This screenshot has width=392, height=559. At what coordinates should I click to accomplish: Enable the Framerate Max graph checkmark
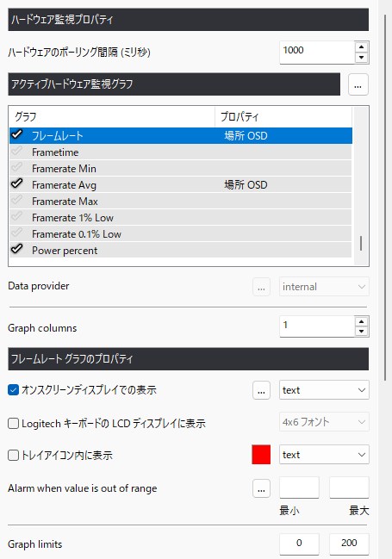click(x=16, y=200)
